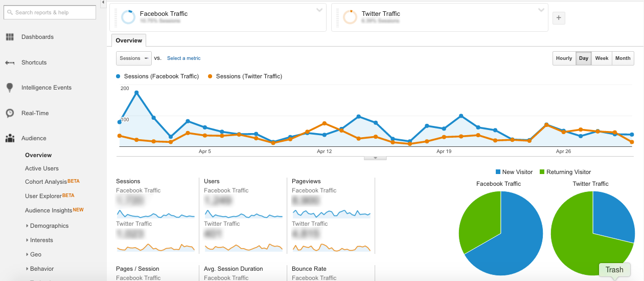Click the Audience people icon
The height and width of the screenshot is (281, 644).
coord(10,138)
